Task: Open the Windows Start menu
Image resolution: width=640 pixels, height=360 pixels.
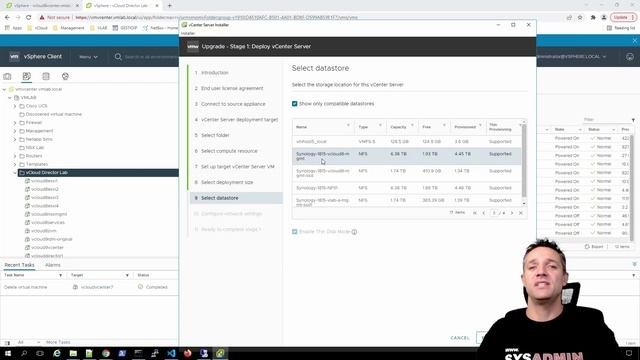Action: tap(8, 353)
